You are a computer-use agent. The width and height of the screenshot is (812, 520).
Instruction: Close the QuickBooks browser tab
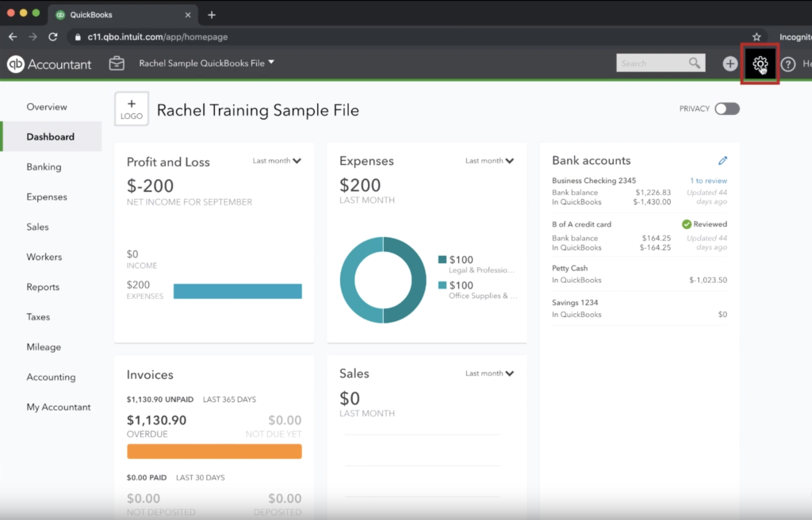click(x=188, y=15)
